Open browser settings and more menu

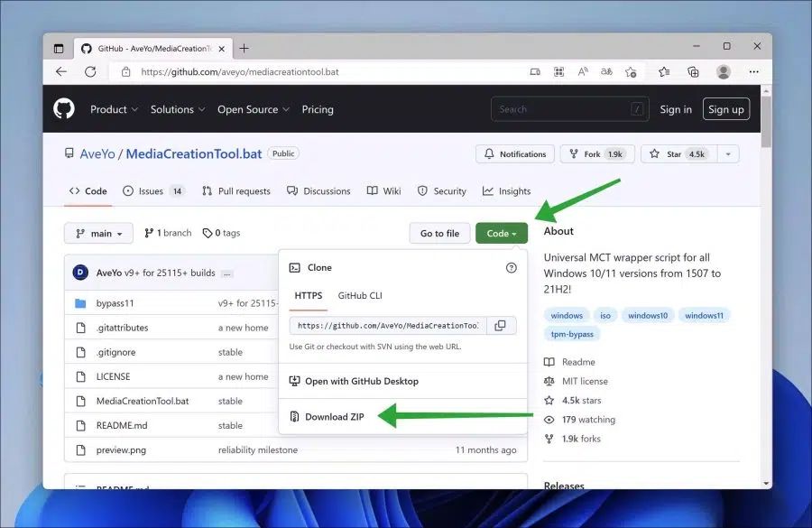click(754, 72)
